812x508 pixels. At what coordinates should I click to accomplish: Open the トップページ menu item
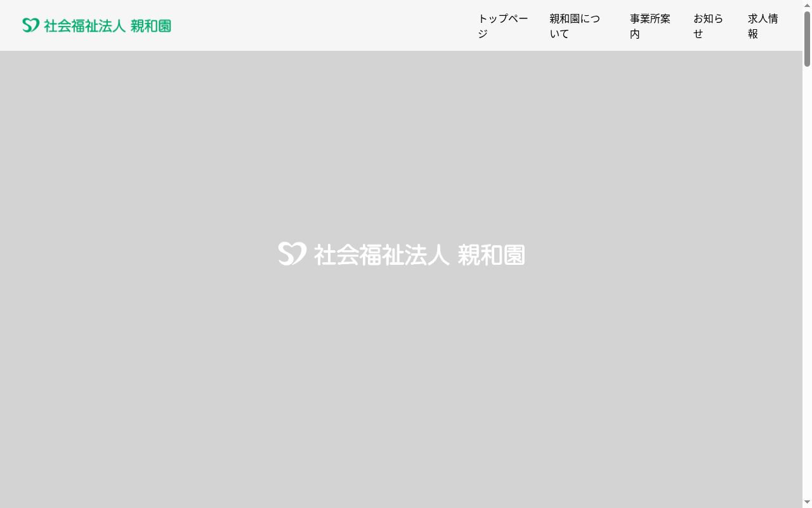coord(504,26)
